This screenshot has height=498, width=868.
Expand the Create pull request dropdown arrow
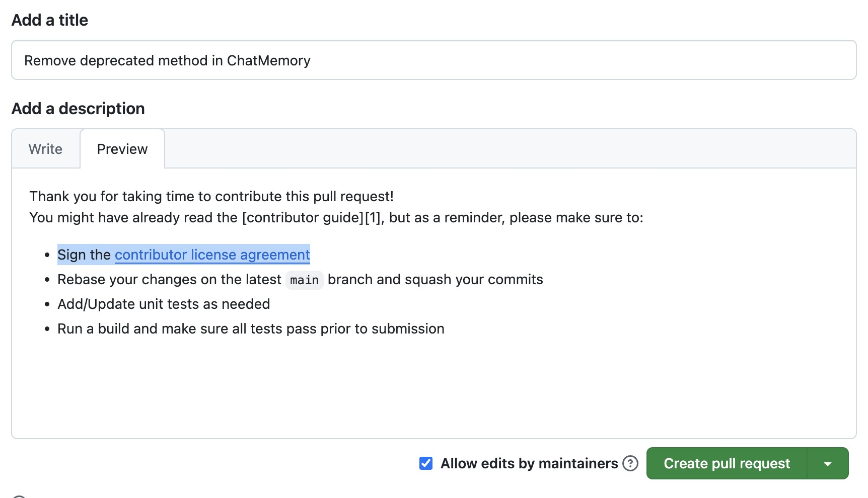tap(828, 463)
